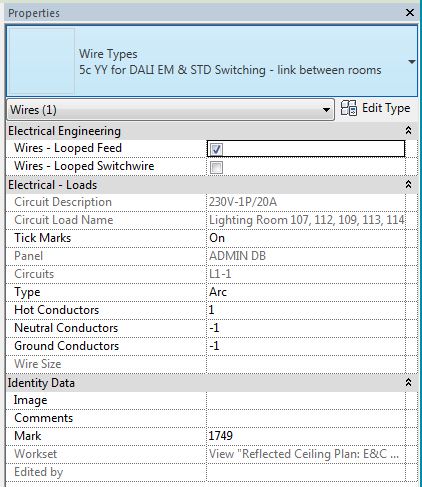Click the Circuit Load Name value

point(306,220)
